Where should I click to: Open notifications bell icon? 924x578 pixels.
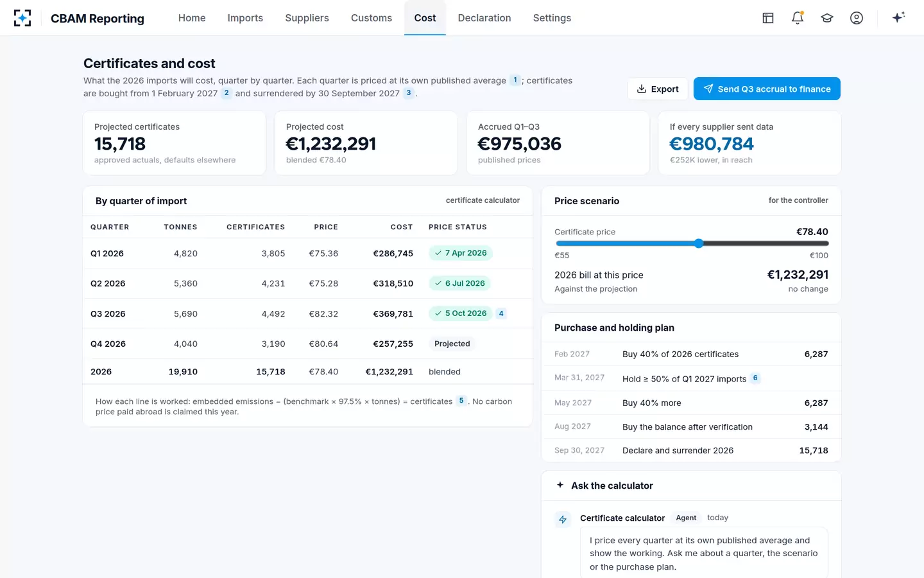[x=798, y=18]
